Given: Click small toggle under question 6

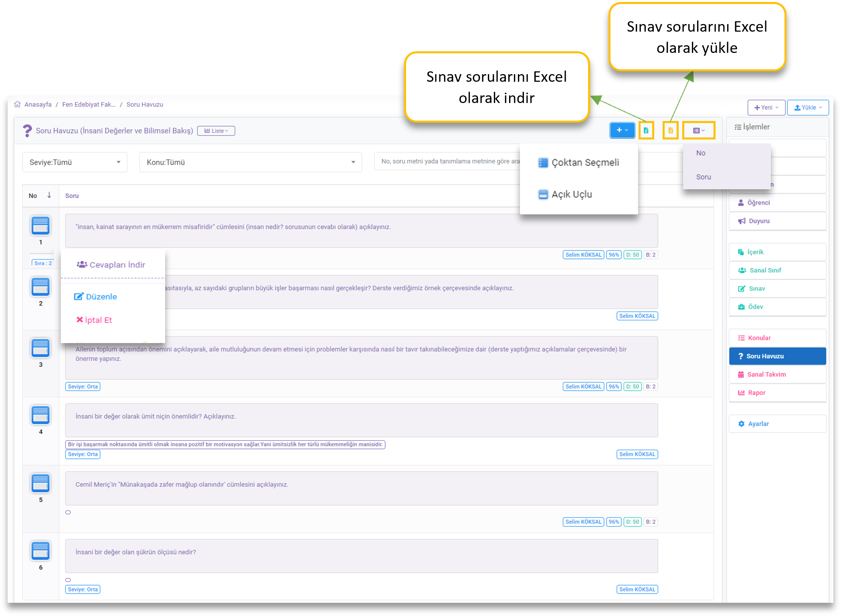Looking at the screenshot, I should [x=68, y=580].
